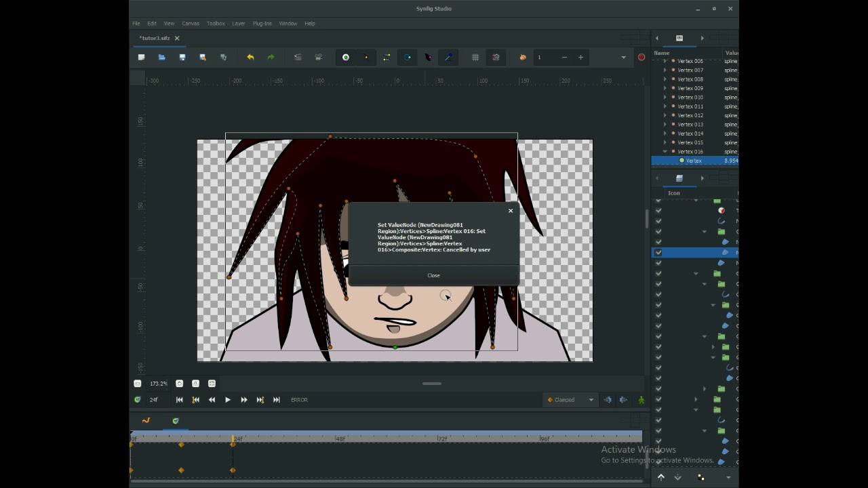Expand the Vertex 010 tree row
Screen dimensions: 868x488
tap(665, 97)
